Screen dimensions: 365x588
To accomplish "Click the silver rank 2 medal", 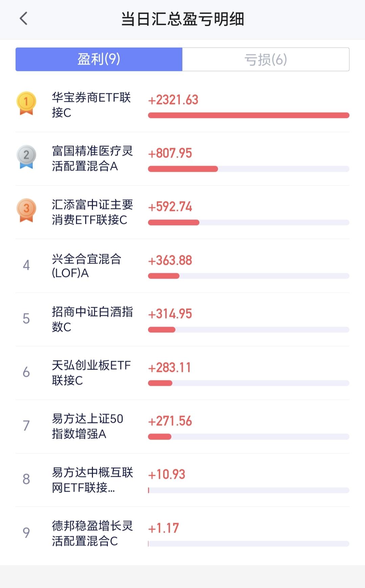I will coord(26,157).
